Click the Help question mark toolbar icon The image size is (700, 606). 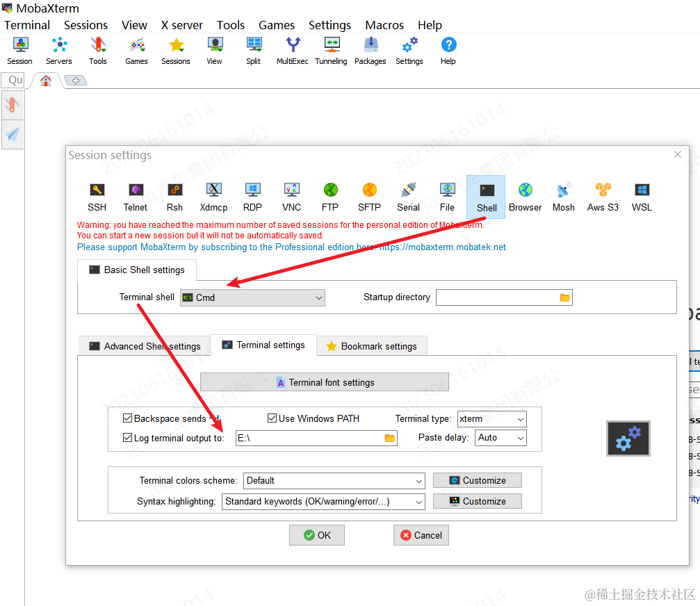(448, 51)
